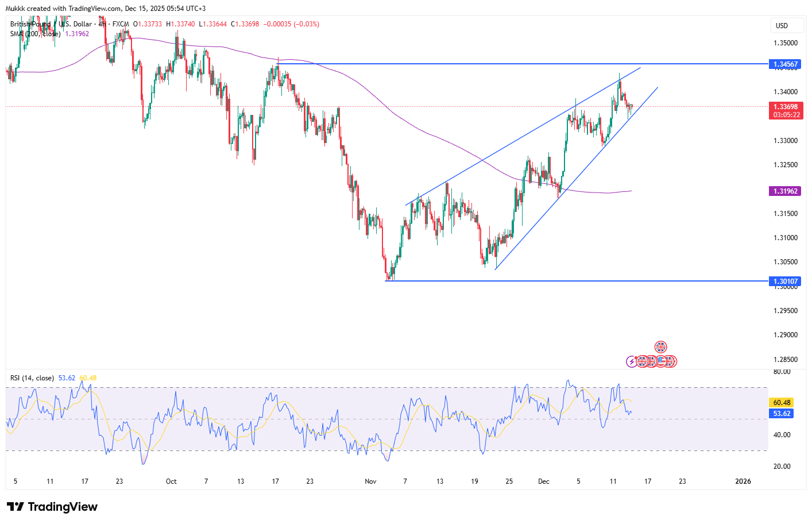Click the 2026 label on time axis
The height and width of the screenshot is (524, 812).
pos(743,481)
